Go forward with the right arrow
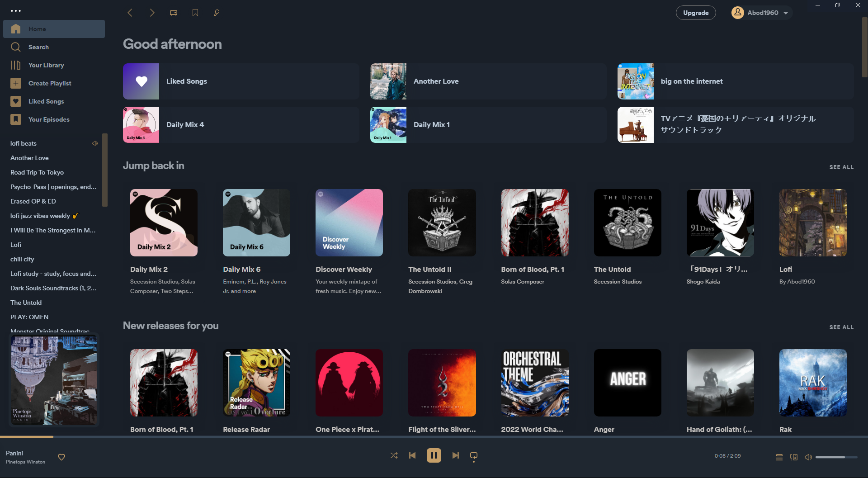The width and height of the screenshot is (868, 478). (x=152, y=13)
